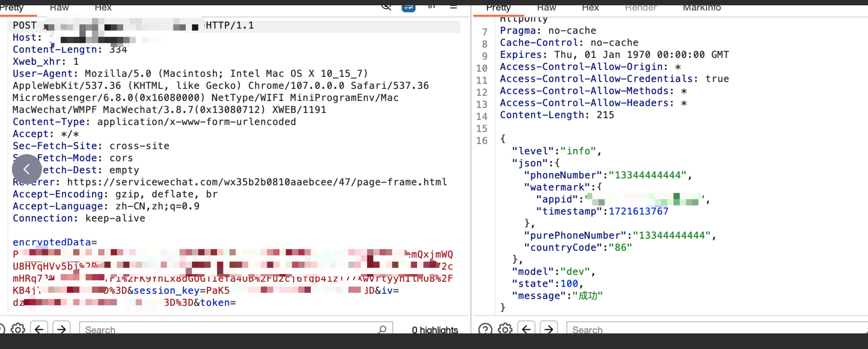The image size is (868, 349).
Task: Select the response Render tab
Action: [641, 7]
